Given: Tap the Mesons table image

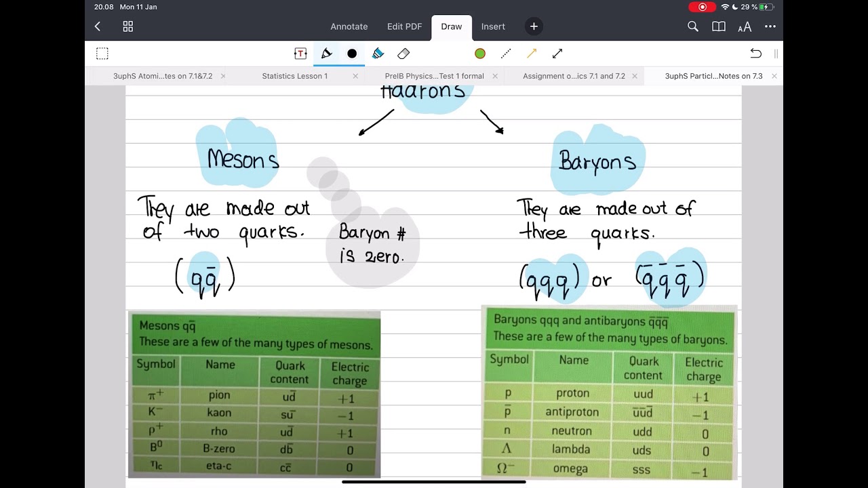Looking at the screenshot, I should click(254, 394).
